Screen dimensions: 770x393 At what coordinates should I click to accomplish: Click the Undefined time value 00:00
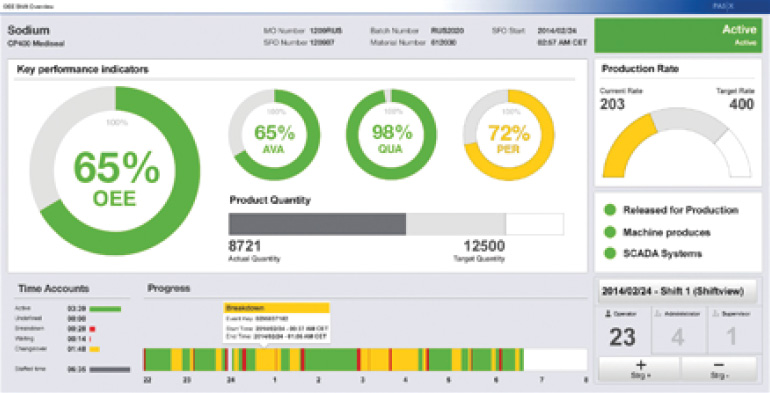coord(77,319)
